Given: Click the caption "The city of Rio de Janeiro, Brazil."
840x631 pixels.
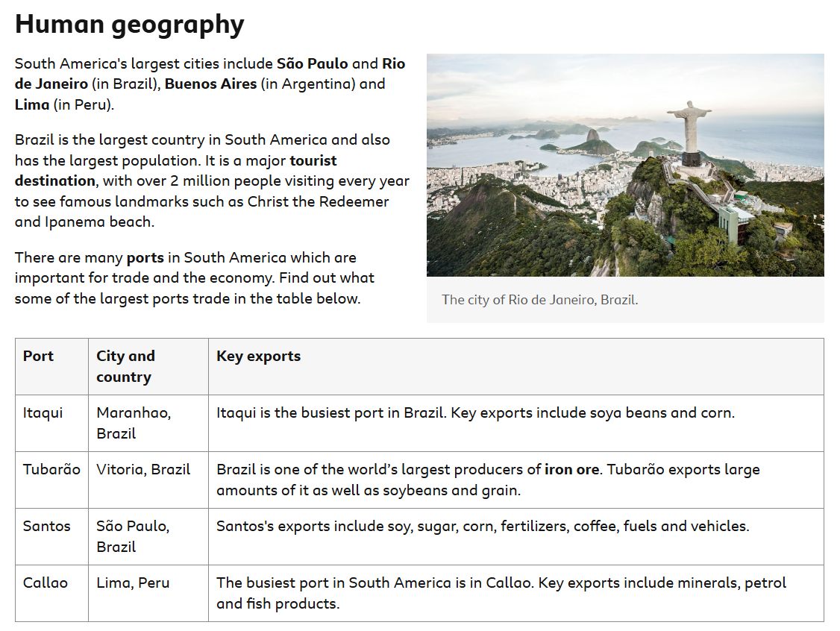Looking at the screenshot, I should coord(539,299).
